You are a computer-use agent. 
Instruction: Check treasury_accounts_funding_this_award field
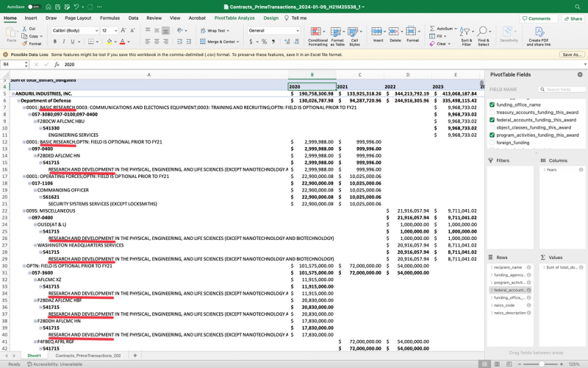492,112
